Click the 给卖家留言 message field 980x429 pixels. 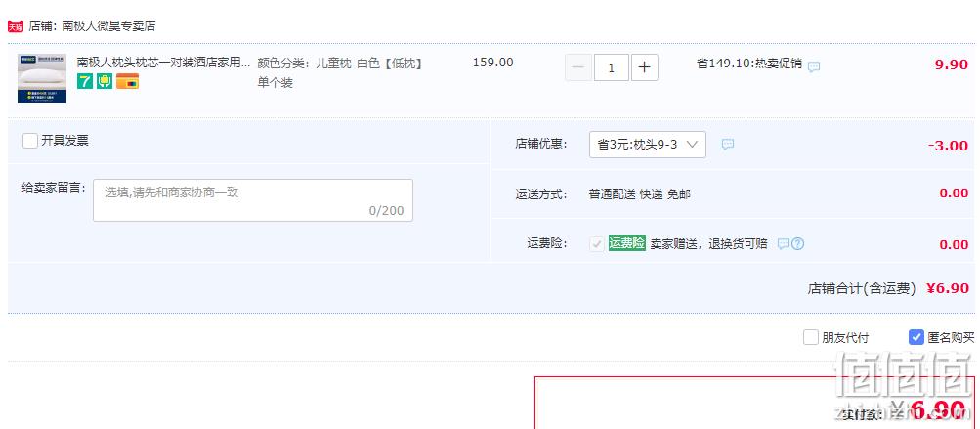253,200
